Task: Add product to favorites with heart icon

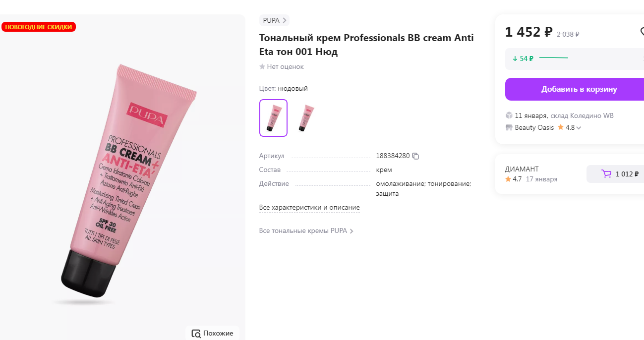Action: pos(642,31)
